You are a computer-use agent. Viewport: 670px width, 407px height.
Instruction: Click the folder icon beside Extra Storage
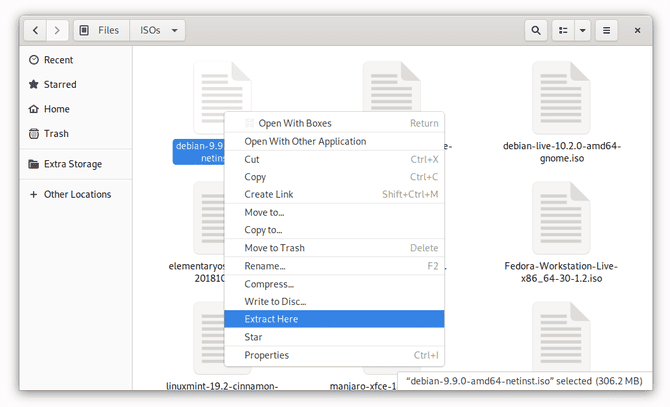[x=34, y=164]
